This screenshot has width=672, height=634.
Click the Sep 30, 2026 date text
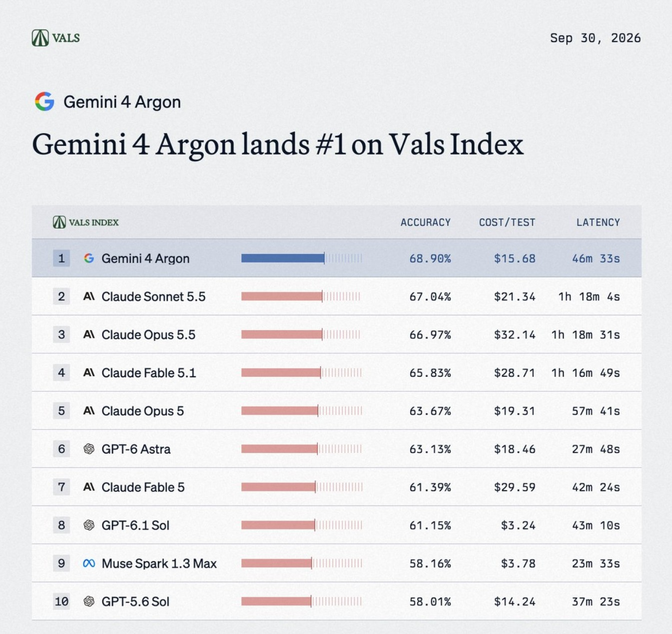[x=595, y=38]
